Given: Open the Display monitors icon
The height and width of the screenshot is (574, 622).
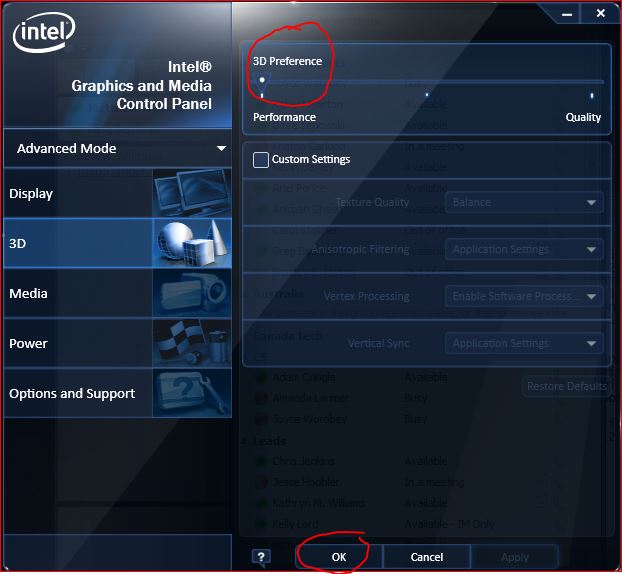Looking at the screenshot, I should [192, 193].
